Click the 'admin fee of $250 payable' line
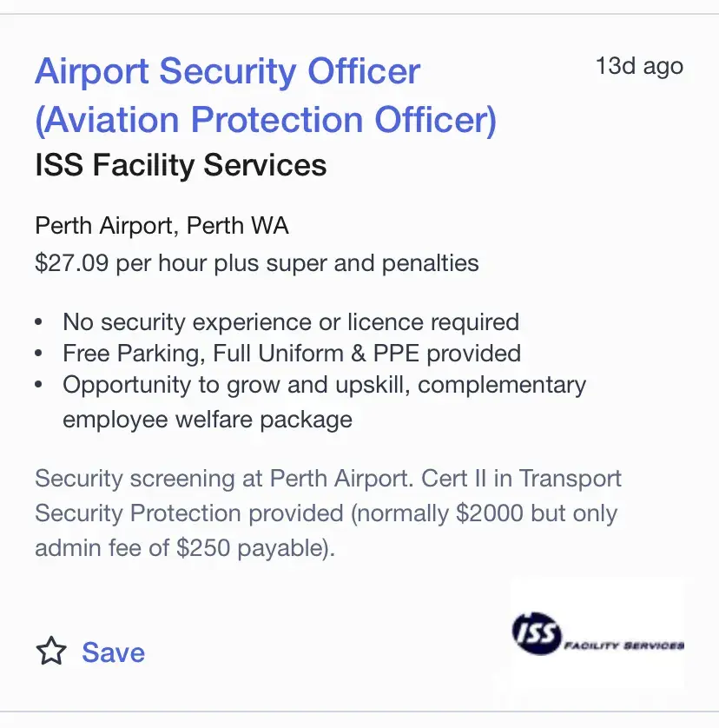This screenshot has width=719, height=728. [x=184, y=548]
